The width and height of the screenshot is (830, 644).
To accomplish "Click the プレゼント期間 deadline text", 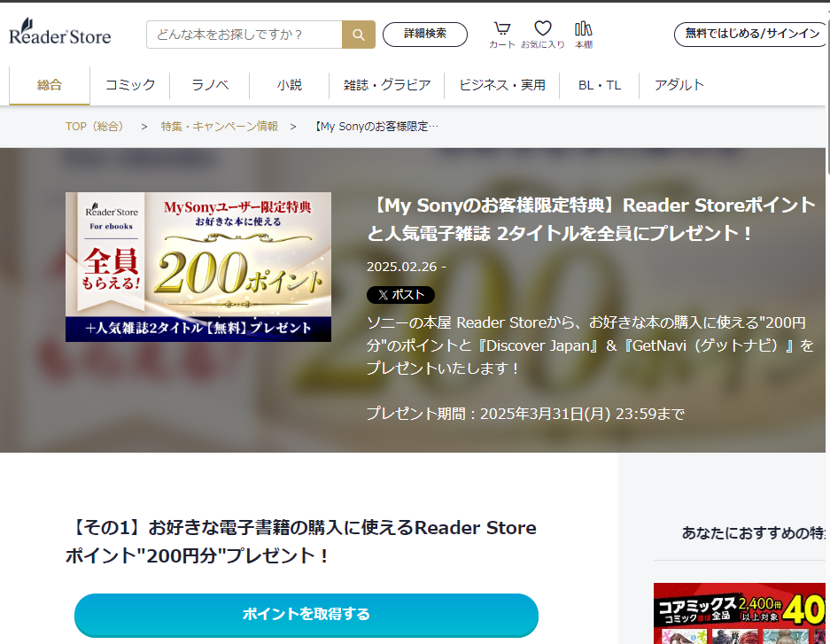I will (x=525, y=414).
